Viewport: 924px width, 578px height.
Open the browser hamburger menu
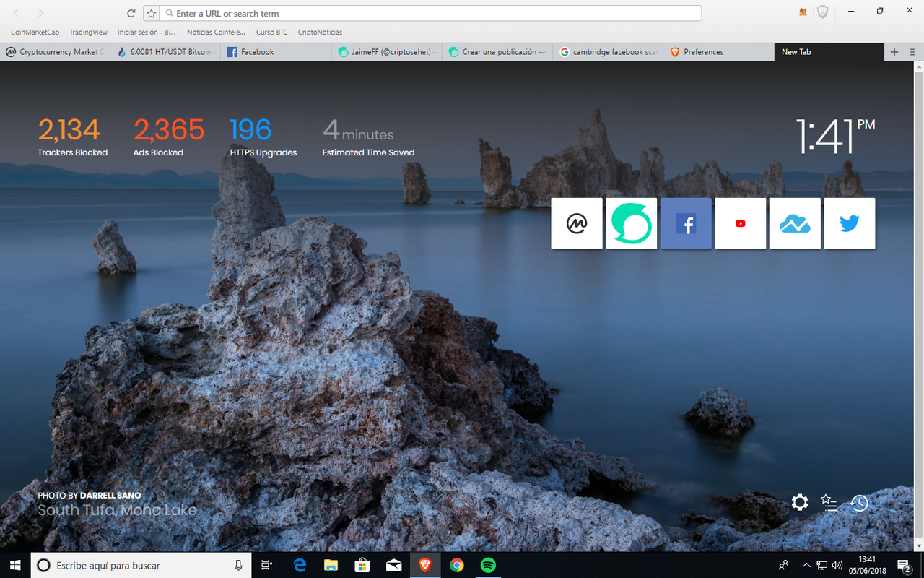912,52
